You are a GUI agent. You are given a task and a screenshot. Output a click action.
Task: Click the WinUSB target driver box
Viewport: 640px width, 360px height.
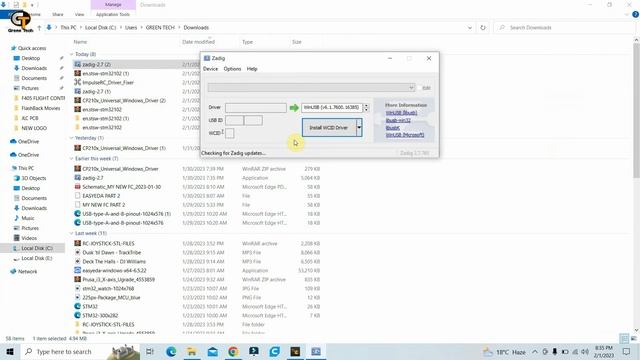332,107
